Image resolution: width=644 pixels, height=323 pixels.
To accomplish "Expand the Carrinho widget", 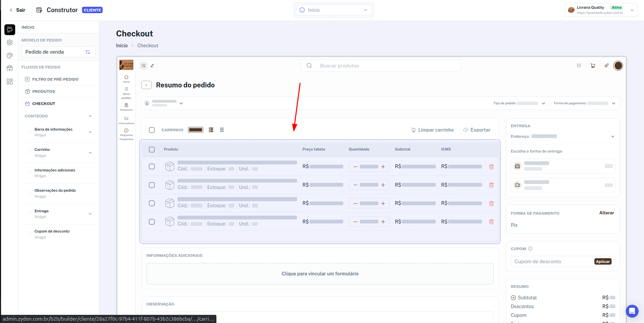I will [x=90, y=153].
